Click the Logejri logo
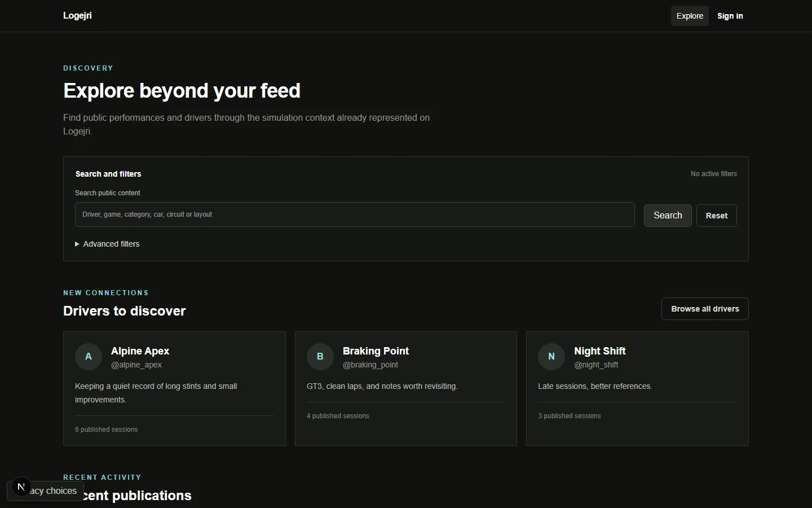The width and height of the screenshot is (812, 508). point(77,16)
